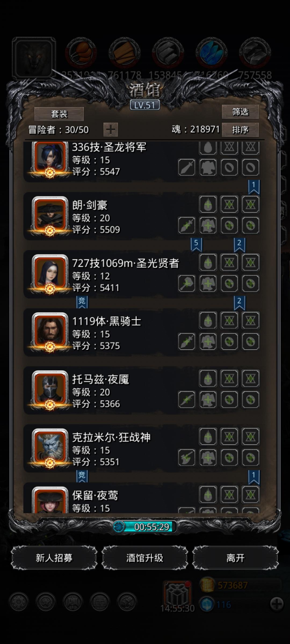This screenshot has width=290, height=644.
Task: Tap weapon slot of 朗·剑豪
Action: [x=187, y=225]
